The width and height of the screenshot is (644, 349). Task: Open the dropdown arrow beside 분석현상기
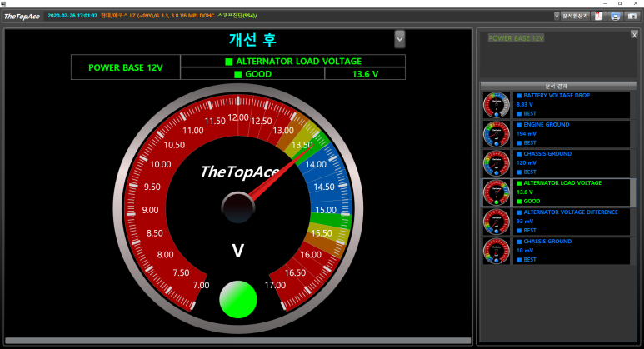point(557,16)
